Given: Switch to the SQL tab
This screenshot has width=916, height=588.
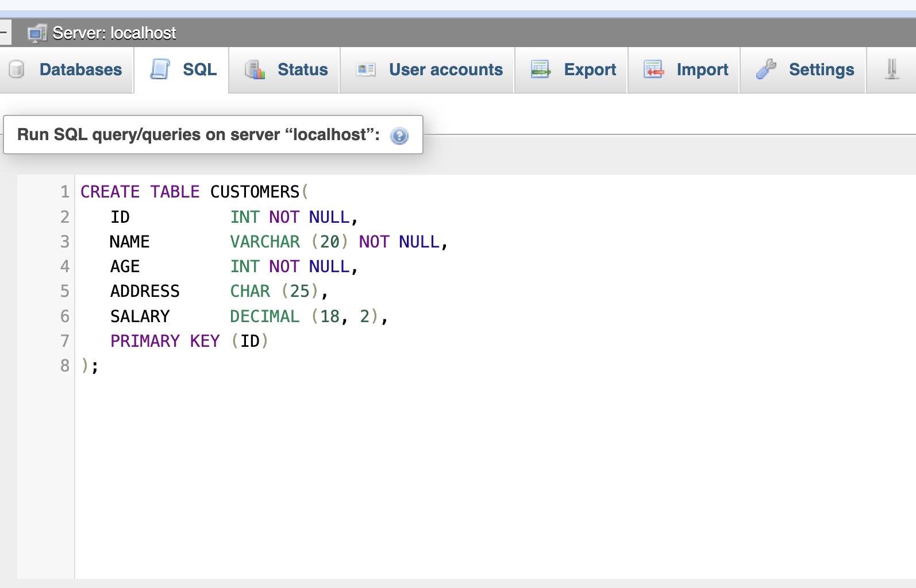Looking at the screenshot, I should [x=182, y=70].
